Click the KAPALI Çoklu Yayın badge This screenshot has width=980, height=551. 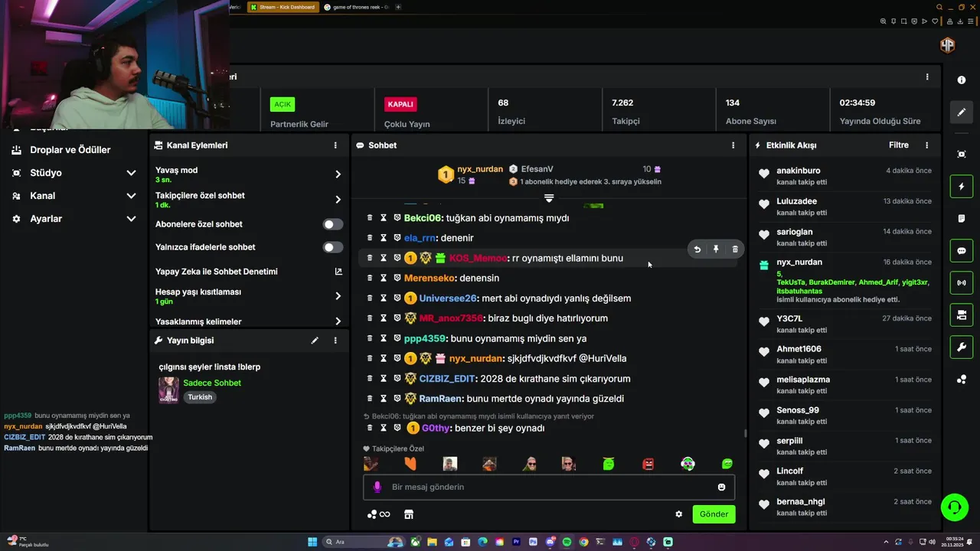pos(400,104)
